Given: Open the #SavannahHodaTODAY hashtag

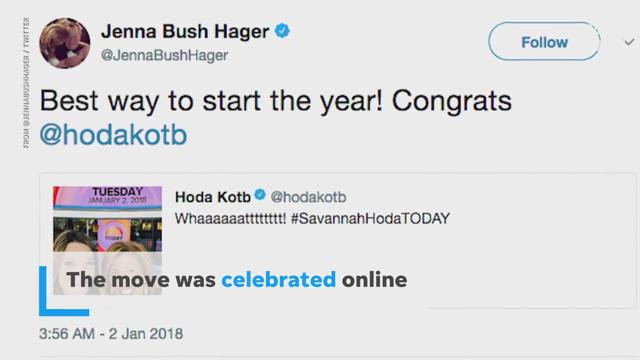Looking at the screenshot, I should 370,219.
